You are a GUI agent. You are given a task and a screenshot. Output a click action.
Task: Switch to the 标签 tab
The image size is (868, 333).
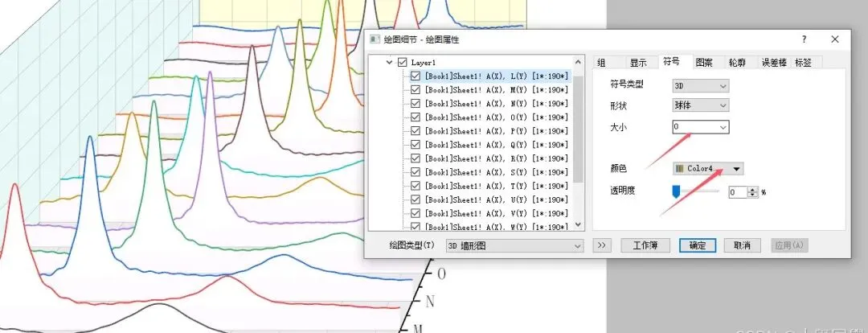click(x=803, y=63)
